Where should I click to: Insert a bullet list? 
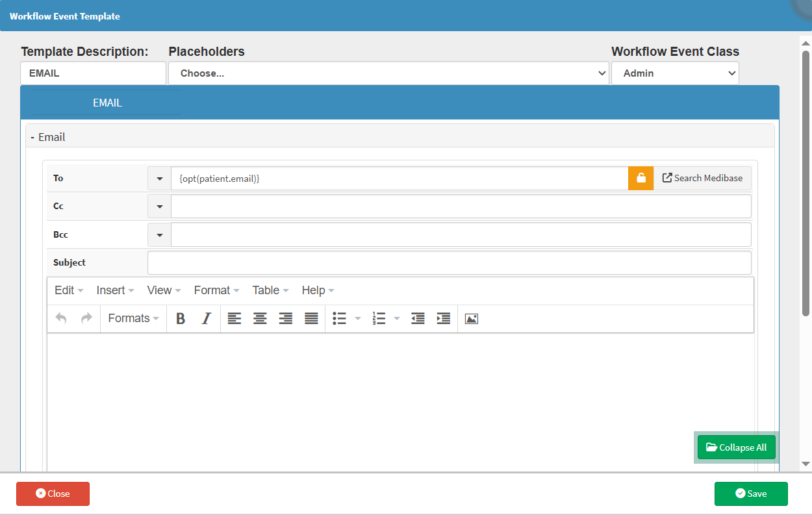click(339, 319)
